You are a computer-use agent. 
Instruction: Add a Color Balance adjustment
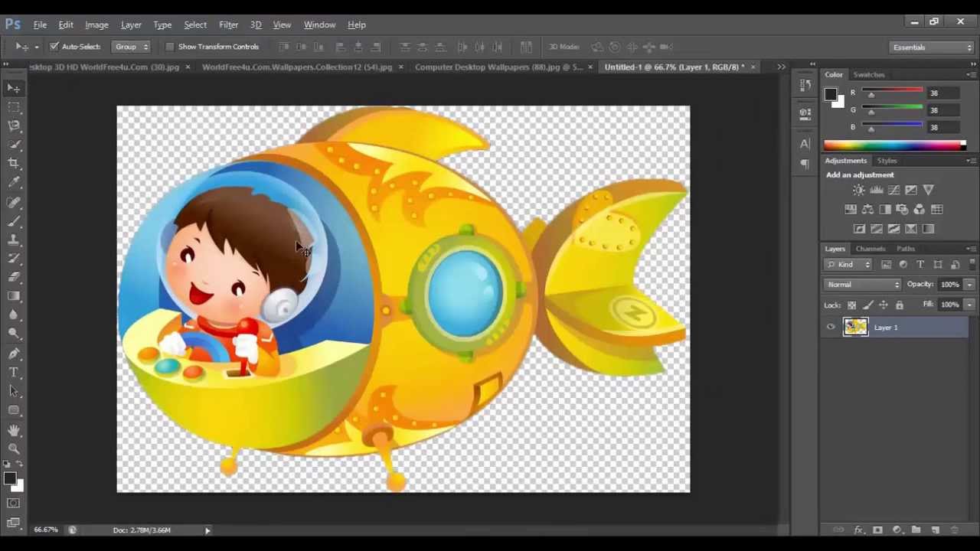pyautogui.click(x=867, y=209)
